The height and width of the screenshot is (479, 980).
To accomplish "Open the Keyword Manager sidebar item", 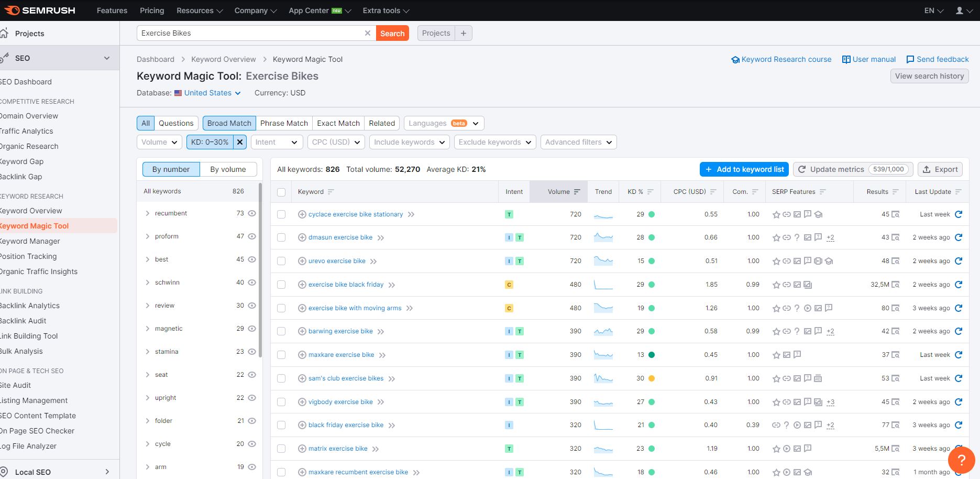I will coord(30,241).
